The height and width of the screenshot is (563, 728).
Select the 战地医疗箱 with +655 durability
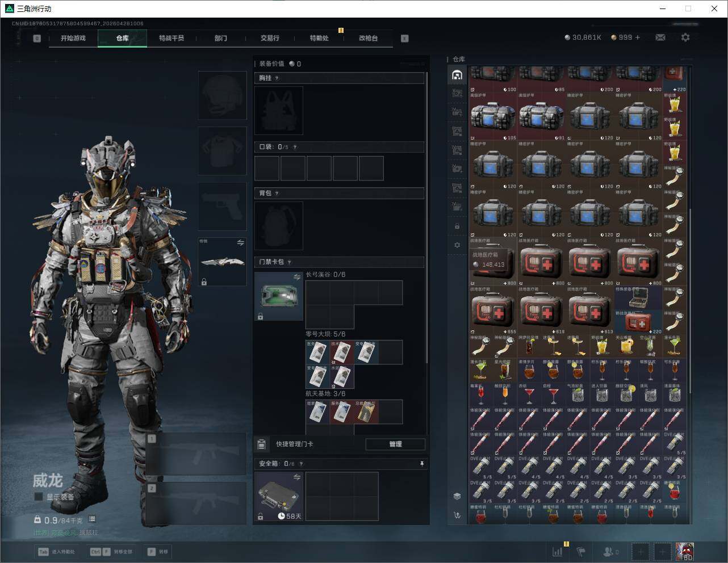coord(493,310)
